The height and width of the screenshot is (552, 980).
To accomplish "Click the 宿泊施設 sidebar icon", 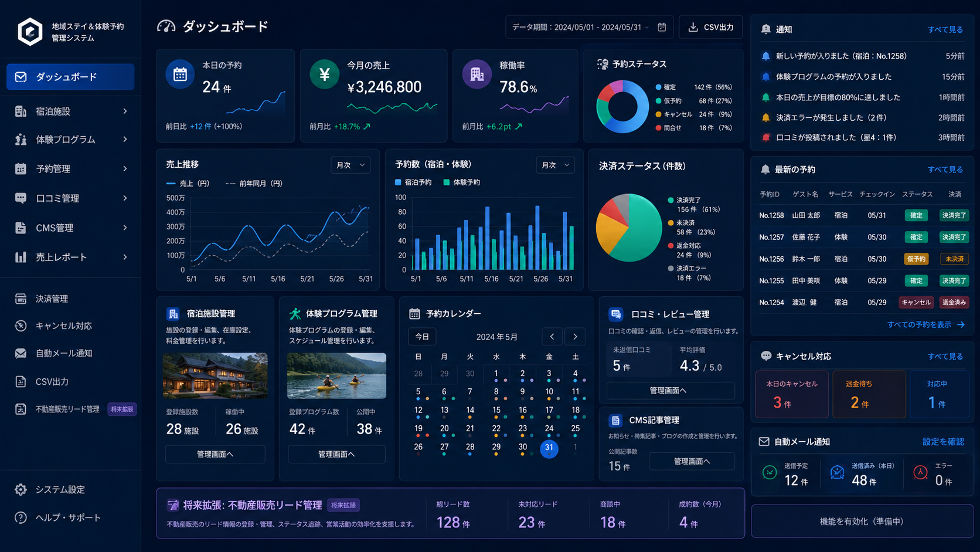I will 21,111.
